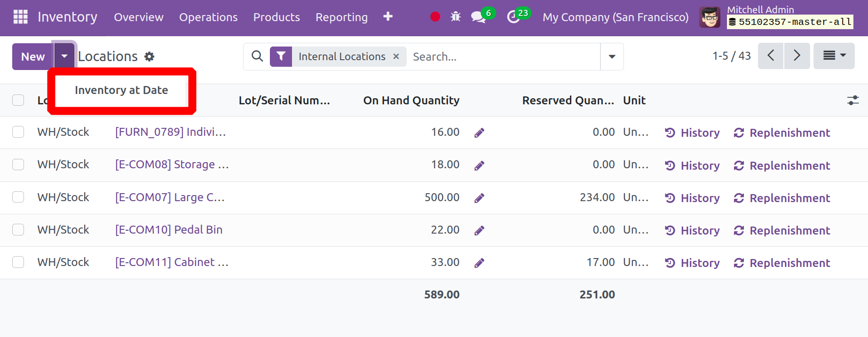
Task: Open the chat messages icon
Action: coord(478,17)
